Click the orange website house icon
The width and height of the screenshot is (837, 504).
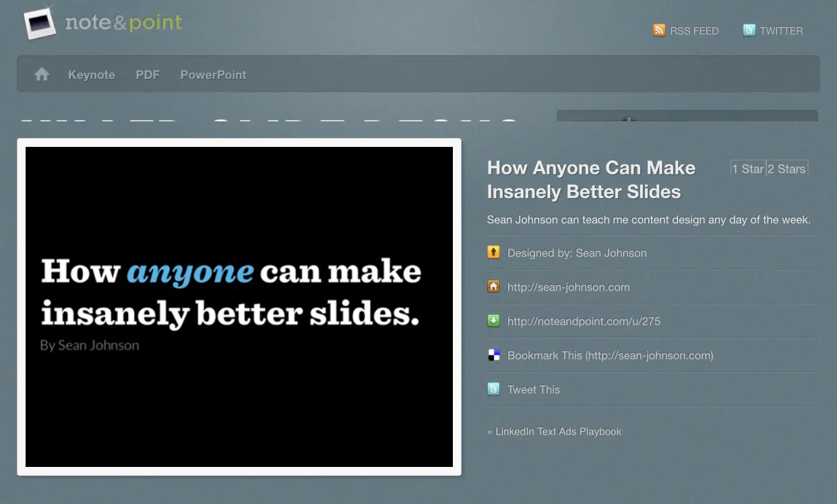tap(493, 287)
